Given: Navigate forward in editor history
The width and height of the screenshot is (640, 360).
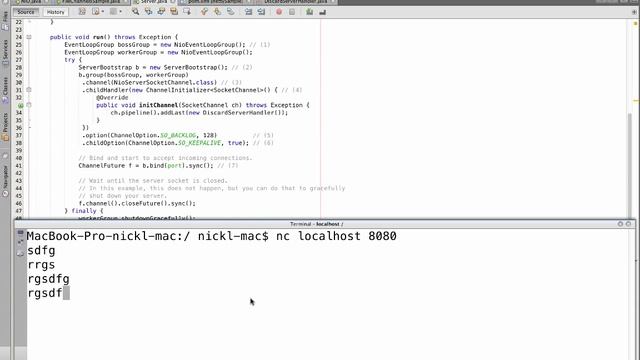Looking at the screenshot, I should click(x=113, y=12).
